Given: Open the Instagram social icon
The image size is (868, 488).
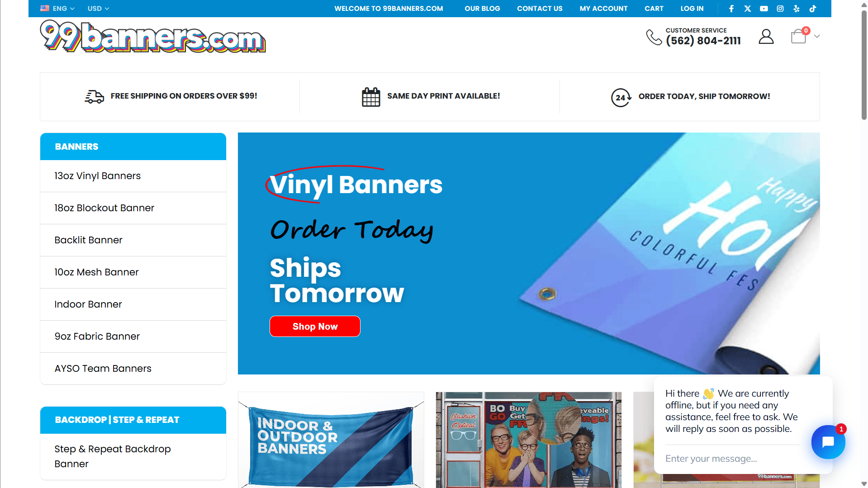Looking at the screenshot, I should click(780, 9).
